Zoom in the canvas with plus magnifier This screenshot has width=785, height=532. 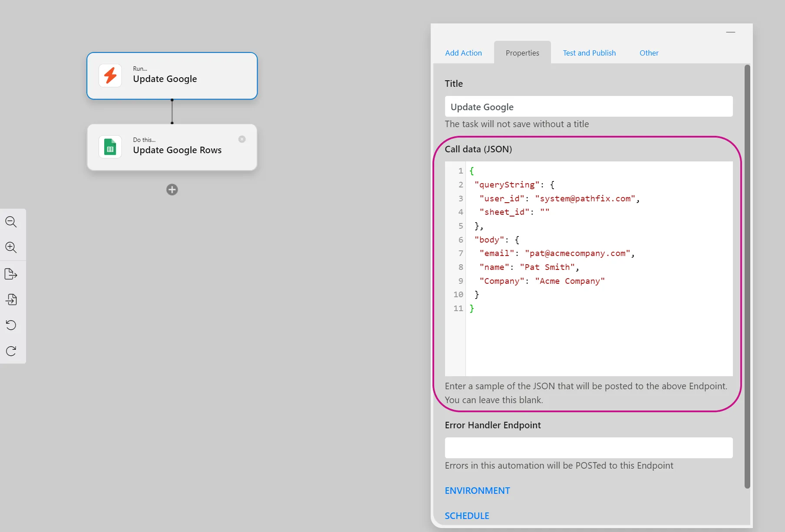(11, 247)
